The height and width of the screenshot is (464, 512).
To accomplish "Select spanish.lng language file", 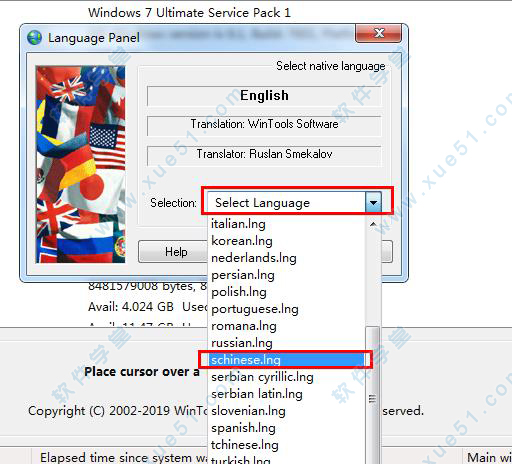I will coord(287,428).
